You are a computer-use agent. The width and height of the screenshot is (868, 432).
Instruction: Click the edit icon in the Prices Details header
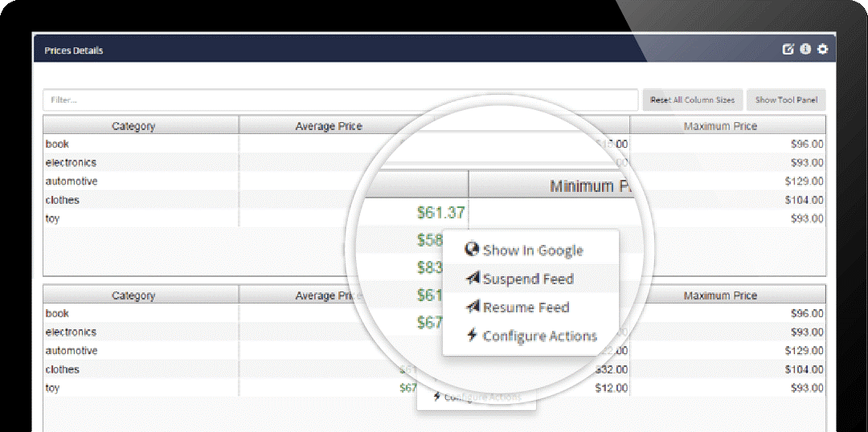tap(788, 49)
